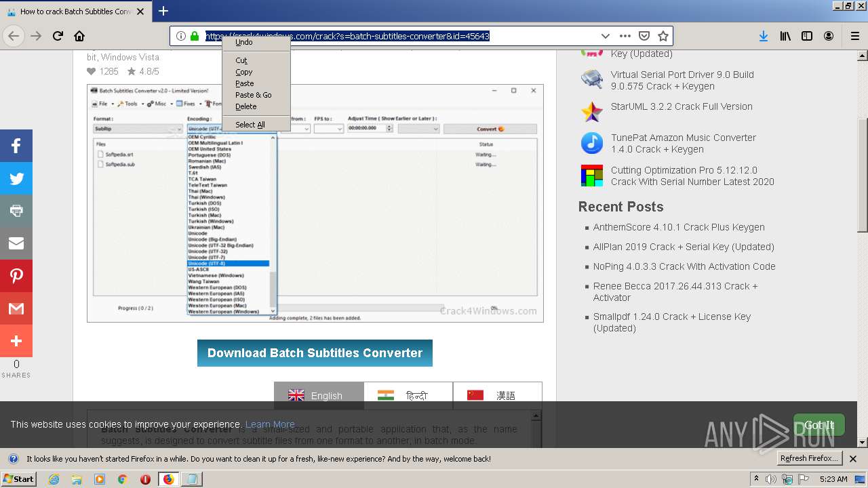Open StarUML 3.2.2 Crack Full Version link
The height and width of the screenshot is (488, 868).
pos(682,106)
